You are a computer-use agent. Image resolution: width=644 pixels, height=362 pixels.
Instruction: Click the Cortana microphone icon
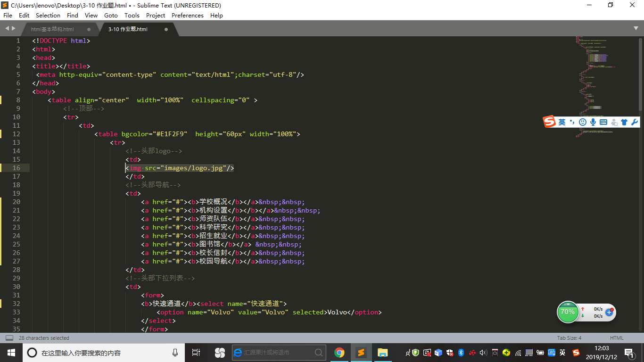click(x=175, y=353)
